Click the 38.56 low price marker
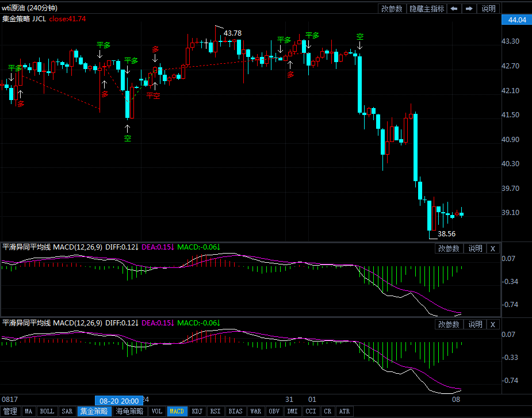532x418 pixels. click(446, 234)
